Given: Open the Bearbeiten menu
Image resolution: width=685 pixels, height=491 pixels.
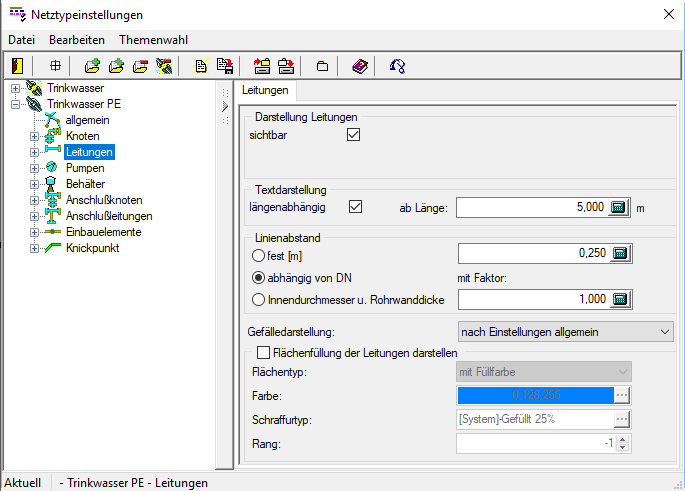Looking at the screenshot, I should (77, 40).
